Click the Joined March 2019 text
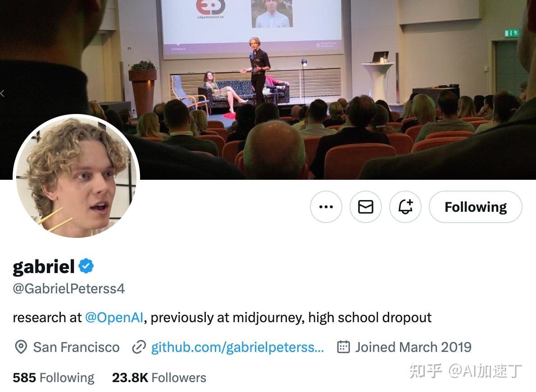The width and height of the screenshot is (536, 392). coord(413,347)
